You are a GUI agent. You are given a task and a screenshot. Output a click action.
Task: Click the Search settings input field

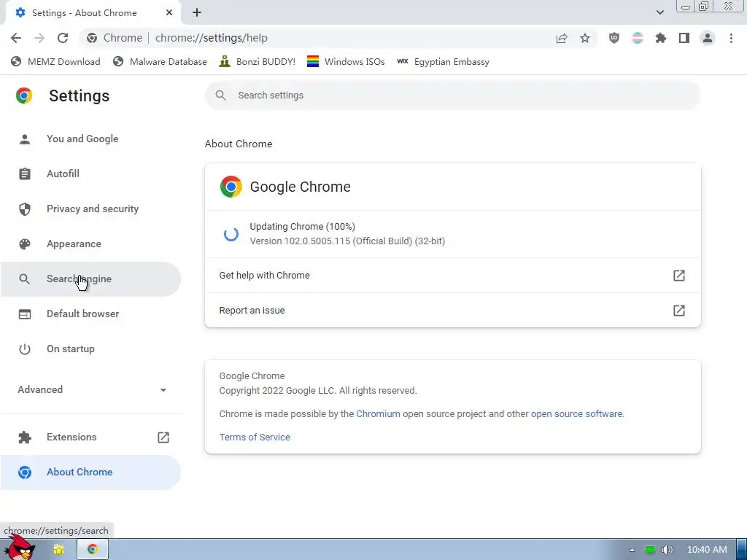[452, 96]
